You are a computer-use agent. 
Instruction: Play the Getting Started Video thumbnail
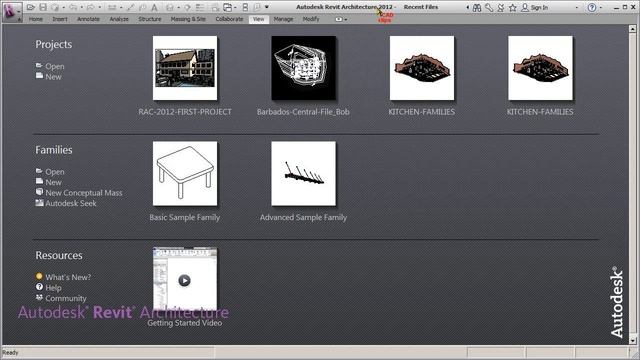click(185, 279)
